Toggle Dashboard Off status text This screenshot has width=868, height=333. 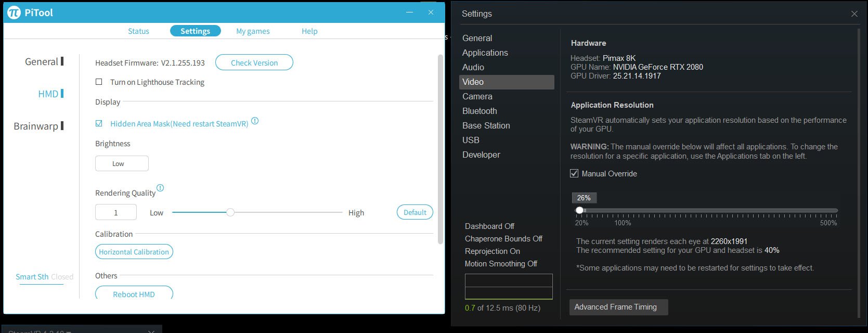(489, 226)
